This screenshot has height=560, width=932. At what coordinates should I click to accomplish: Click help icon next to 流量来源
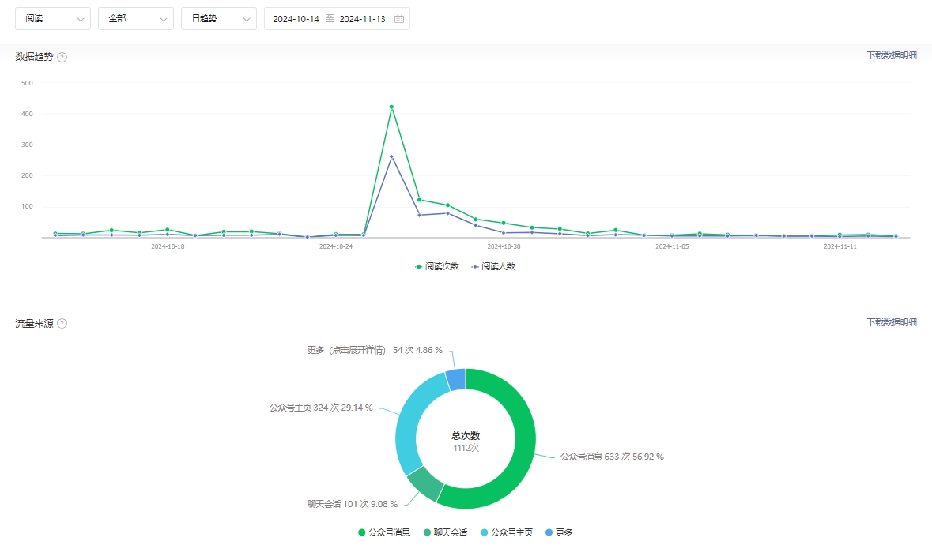pos(62,324)
